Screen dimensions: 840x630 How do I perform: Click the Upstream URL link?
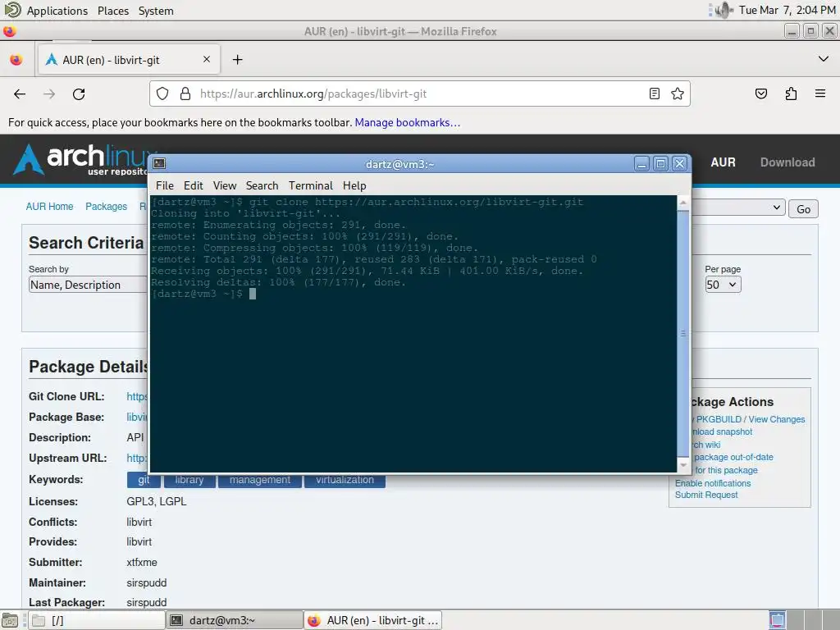click(137, 458)
